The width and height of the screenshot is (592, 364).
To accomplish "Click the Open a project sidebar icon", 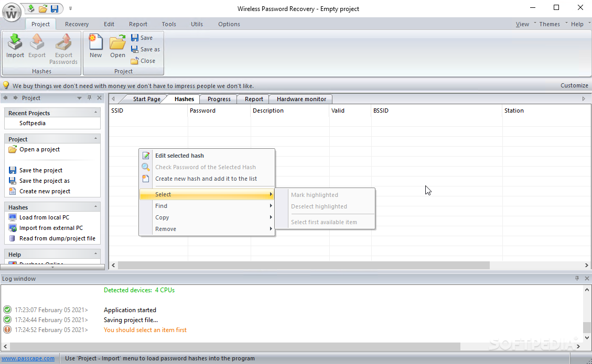I will 13,149.
